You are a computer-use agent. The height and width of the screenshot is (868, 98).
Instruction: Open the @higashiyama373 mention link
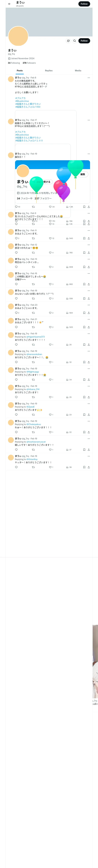(x=35, y=337)
